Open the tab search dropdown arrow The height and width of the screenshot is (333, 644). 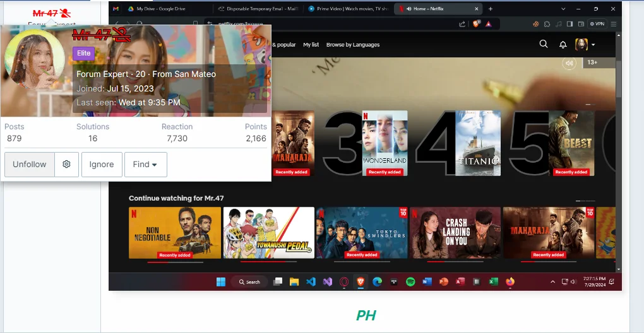[563, 9]
